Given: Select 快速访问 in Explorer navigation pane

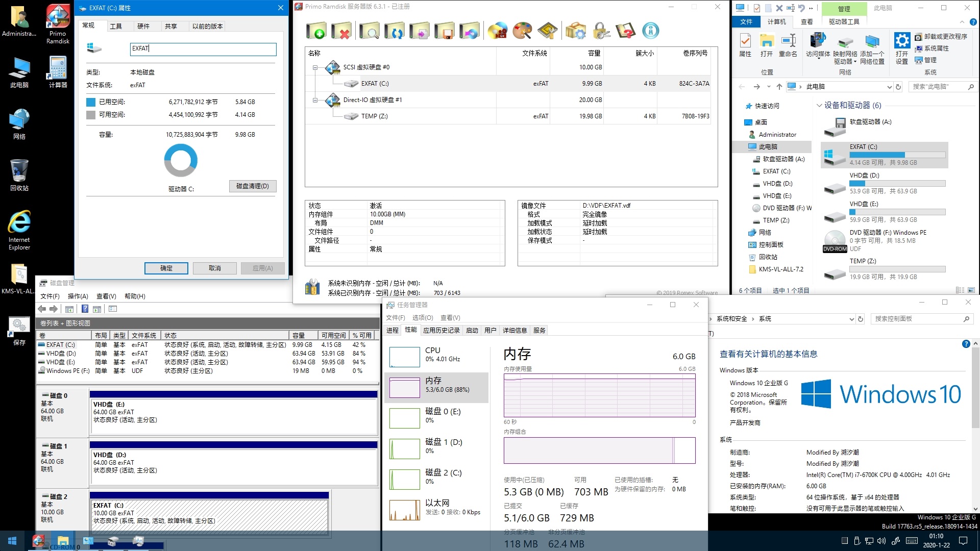Looking at the screenshot, I should 762,106.
